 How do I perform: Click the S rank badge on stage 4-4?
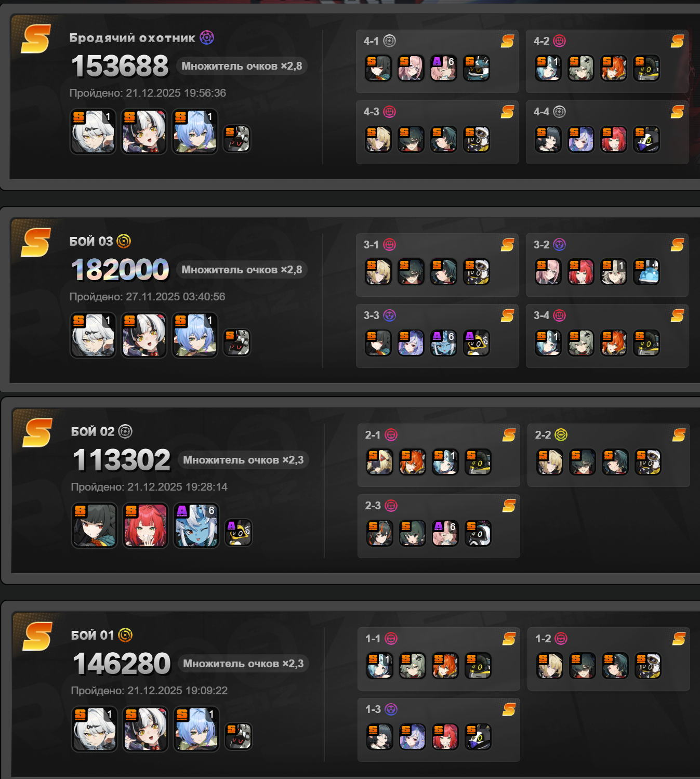[x=677, y=112]
